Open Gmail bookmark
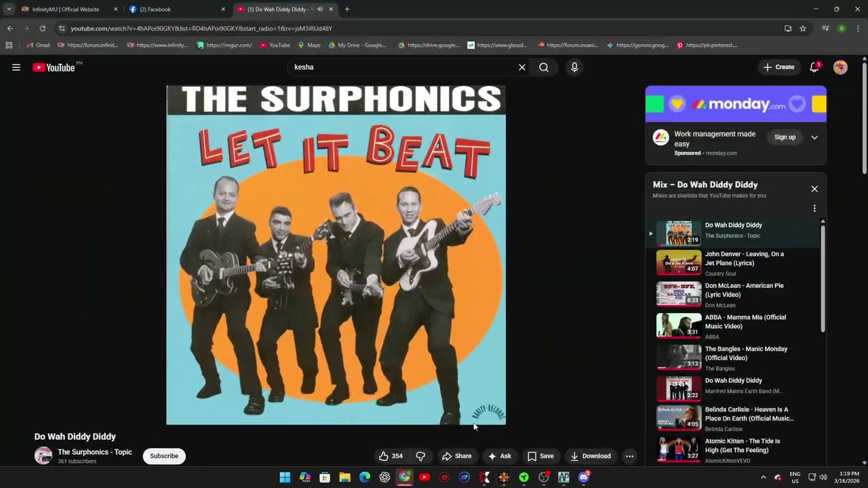This screenshot has height=488, width=868. (x=38, y=45)
